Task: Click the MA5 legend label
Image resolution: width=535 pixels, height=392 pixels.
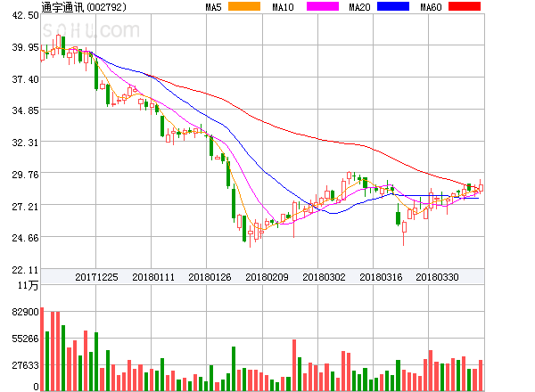Action: (213, 7)
